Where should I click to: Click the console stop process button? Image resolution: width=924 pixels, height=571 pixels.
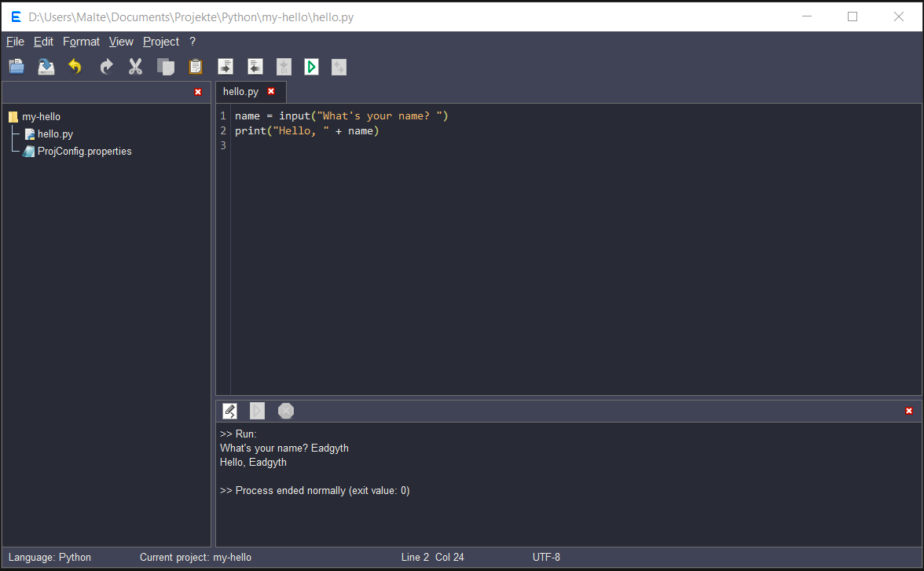286,411
